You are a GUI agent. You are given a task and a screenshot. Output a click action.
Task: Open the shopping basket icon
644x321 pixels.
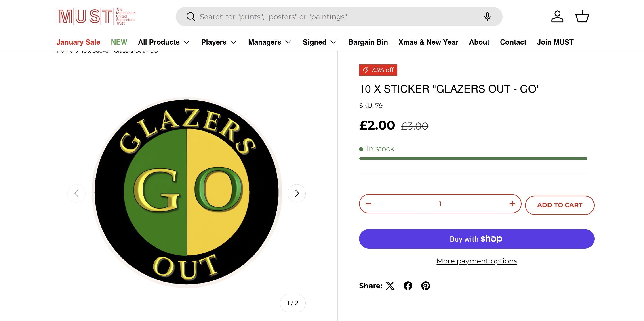pos(582,17)
